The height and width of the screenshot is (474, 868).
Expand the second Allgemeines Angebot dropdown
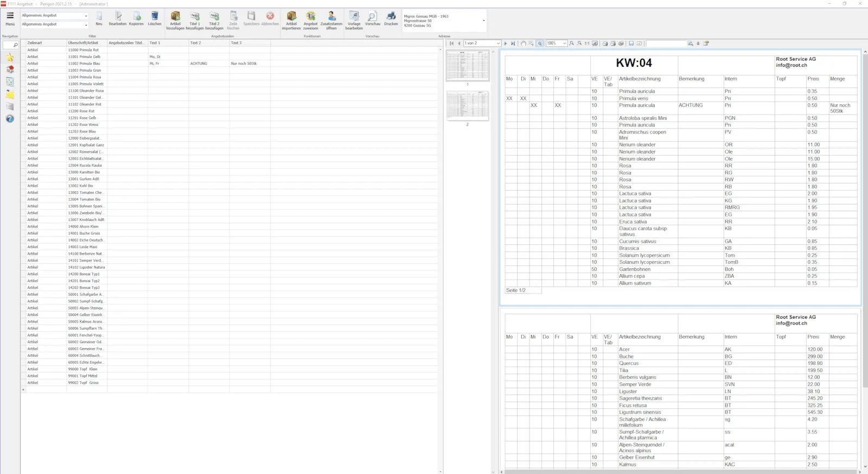(86, 24)
